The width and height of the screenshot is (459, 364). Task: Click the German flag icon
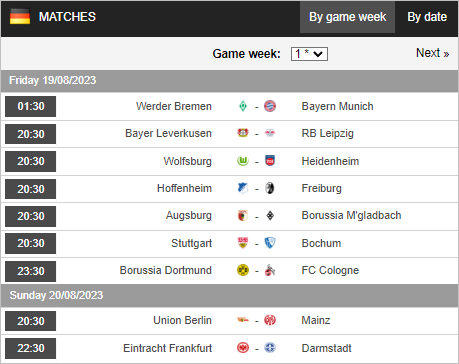coord(20,17)
